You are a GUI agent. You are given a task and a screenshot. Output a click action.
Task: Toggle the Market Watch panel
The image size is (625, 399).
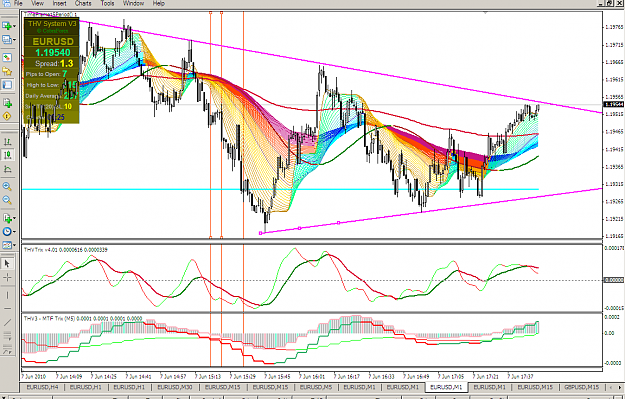pos(7,58)
